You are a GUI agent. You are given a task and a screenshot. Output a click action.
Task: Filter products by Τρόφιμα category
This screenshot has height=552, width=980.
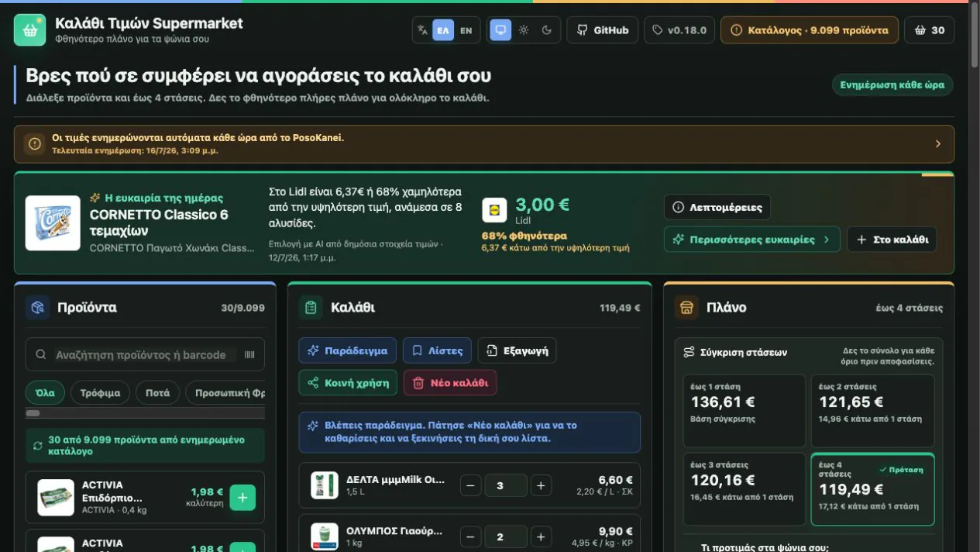point(101,393)
